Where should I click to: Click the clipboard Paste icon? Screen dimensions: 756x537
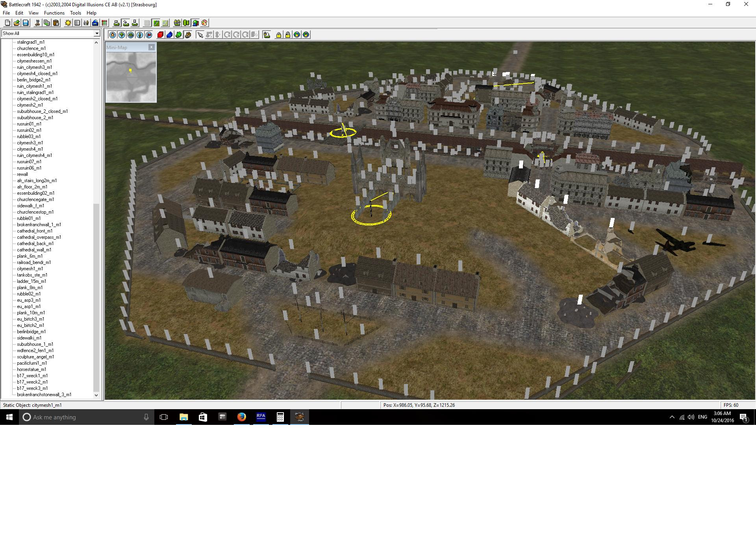click(x=56, y=23)
